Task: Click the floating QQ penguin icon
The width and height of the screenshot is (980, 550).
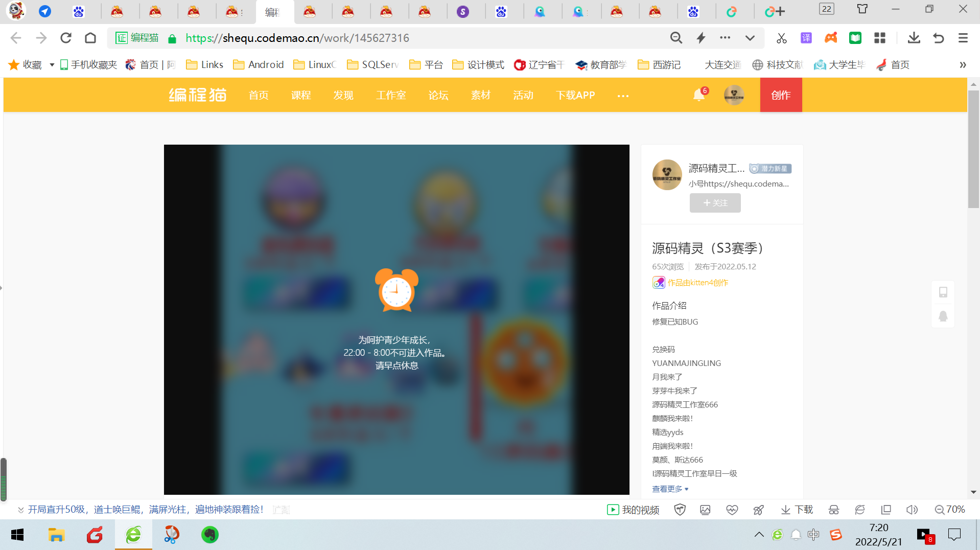Action: [x=943, y=316]
